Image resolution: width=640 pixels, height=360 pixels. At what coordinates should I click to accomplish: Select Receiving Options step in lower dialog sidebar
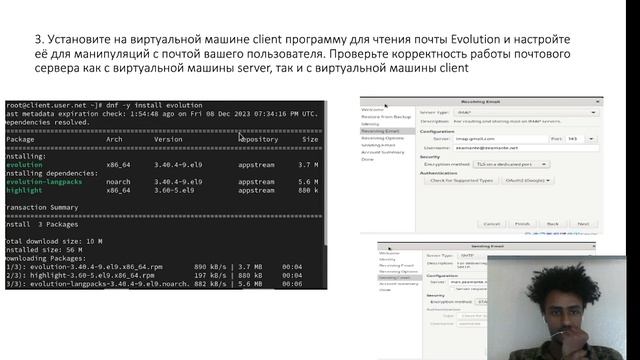[x=398, y=271]
